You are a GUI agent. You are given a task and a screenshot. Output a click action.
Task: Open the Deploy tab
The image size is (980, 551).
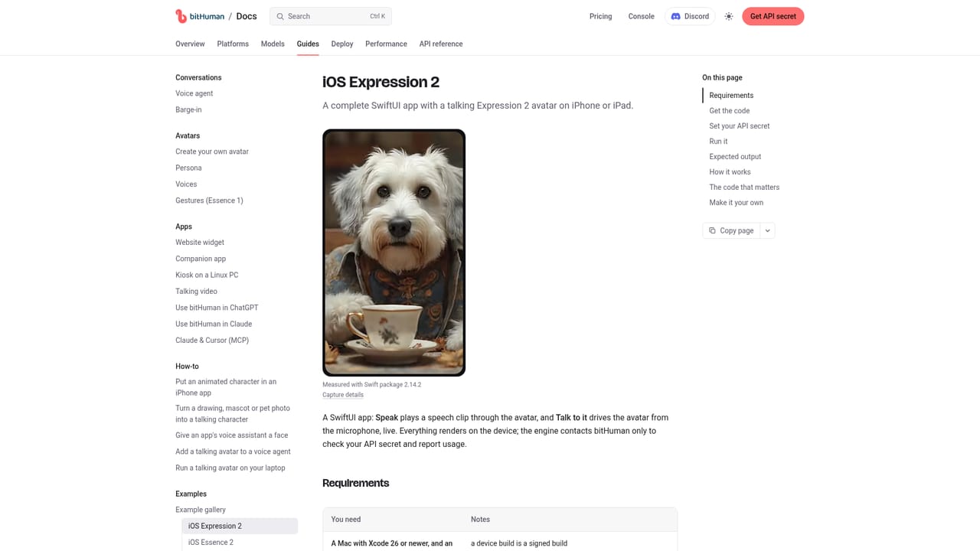[342, 44]
